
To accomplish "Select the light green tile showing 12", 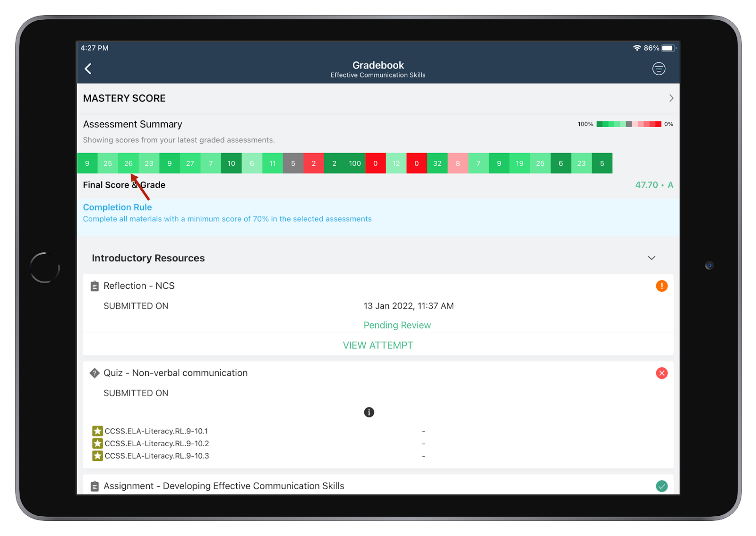I will click(396, 164).
